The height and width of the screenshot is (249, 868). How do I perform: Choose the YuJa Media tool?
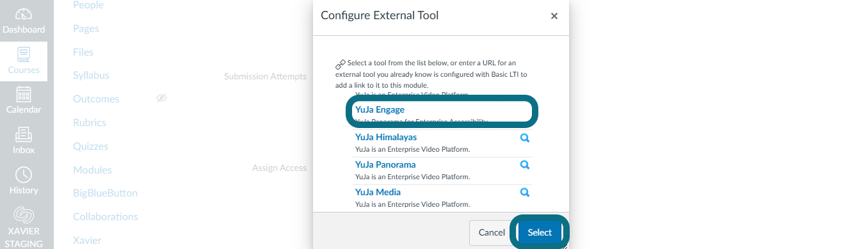click(x=378, y=192)
